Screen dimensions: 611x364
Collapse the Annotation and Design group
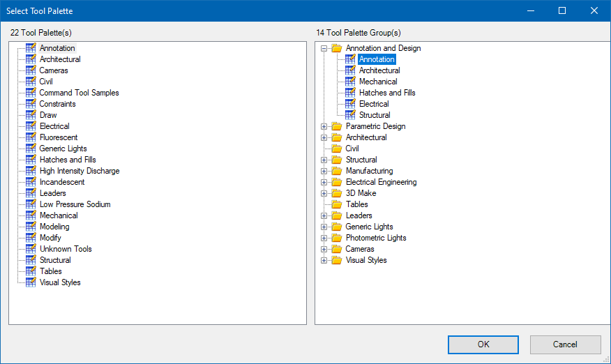pos(324,49)
